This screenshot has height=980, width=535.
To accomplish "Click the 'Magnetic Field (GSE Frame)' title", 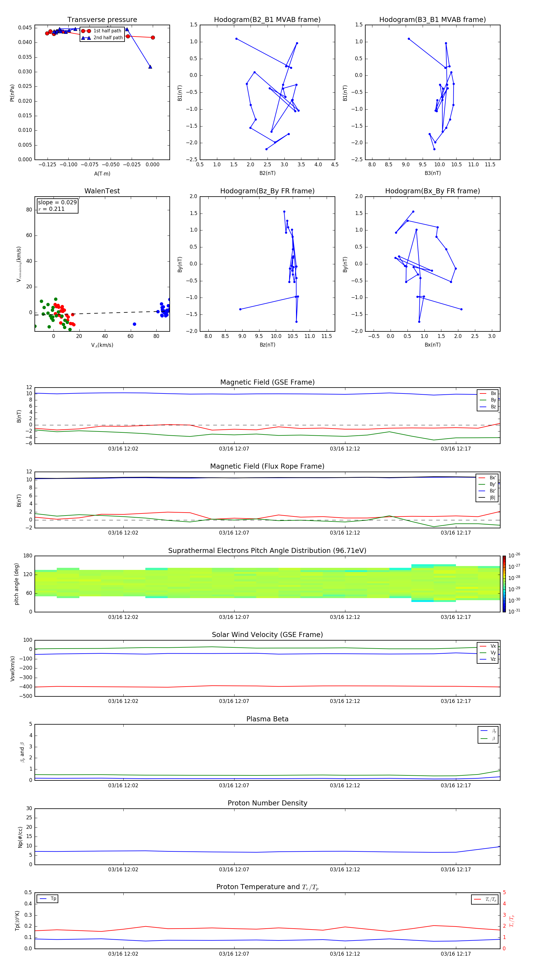I will pyautogui.click(x=267, y=382).
